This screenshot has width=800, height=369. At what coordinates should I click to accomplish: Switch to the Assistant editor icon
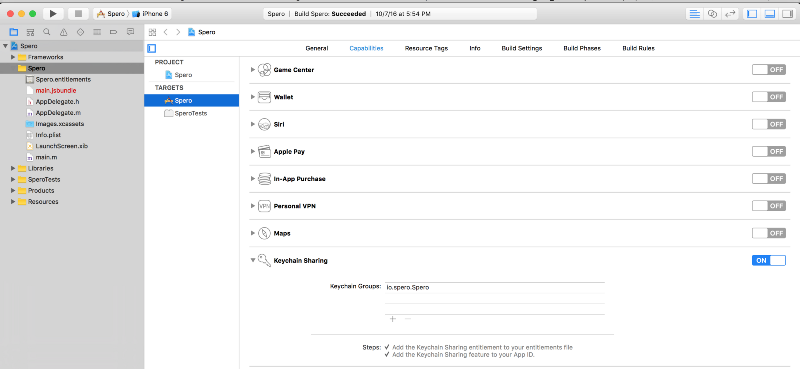(x=713, y=14)
